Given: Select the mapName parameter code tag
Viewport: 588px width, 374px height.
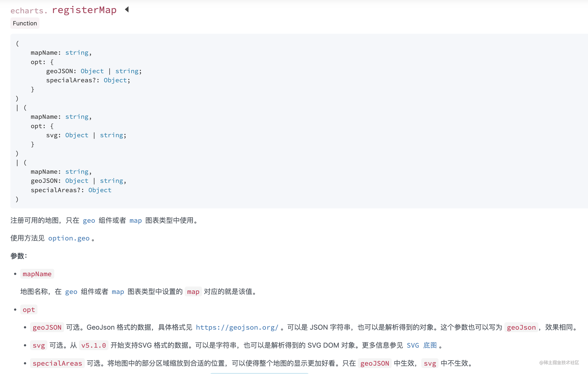Looking at the screenshot, I should pyautogui.click(x=37, y=274).
